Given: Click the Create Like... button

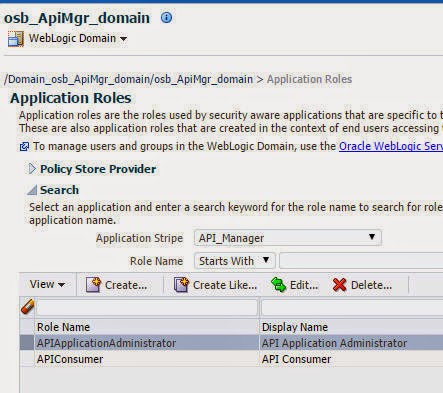Looking at the screenshot, I should click(x=215, y=285).
